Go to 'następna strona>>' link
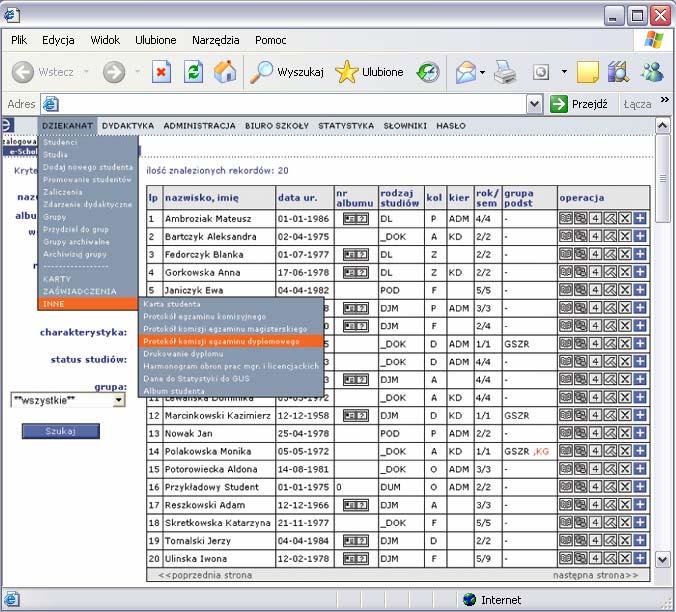 click(595, 575)
